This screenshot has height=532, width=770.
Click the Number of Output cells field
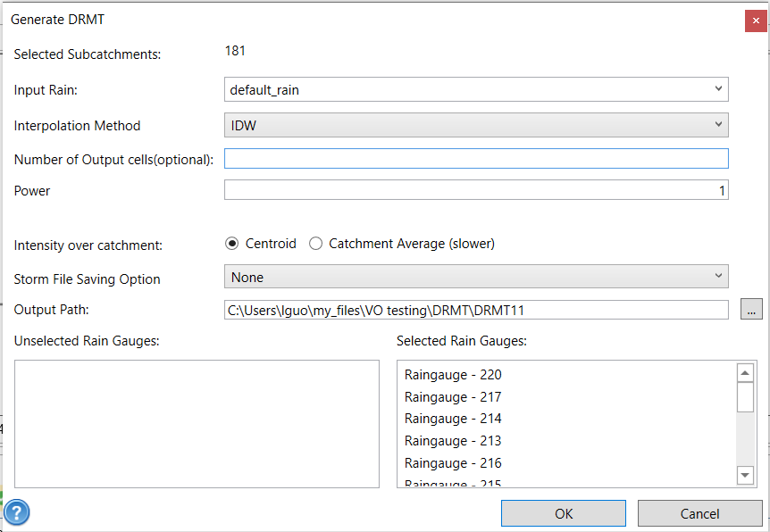(x=476, y=159)
